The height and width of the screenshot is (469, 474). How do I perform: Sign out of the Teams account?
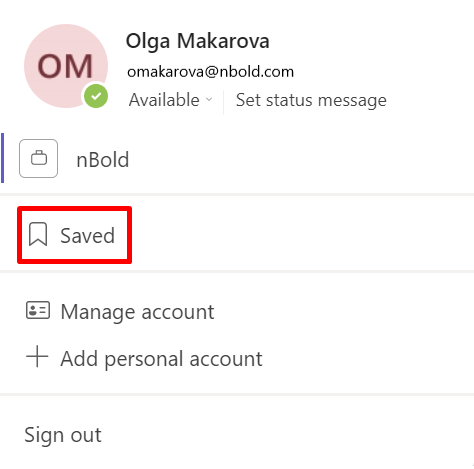click(x=63, y=435)
